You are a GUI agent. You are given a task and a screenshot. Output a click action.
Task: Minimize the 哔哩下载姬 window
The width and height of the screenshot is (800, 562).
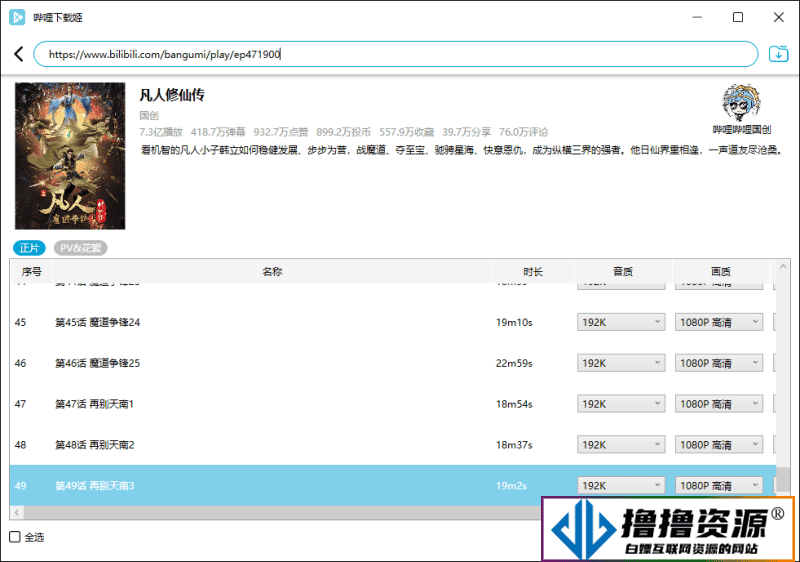697,17
